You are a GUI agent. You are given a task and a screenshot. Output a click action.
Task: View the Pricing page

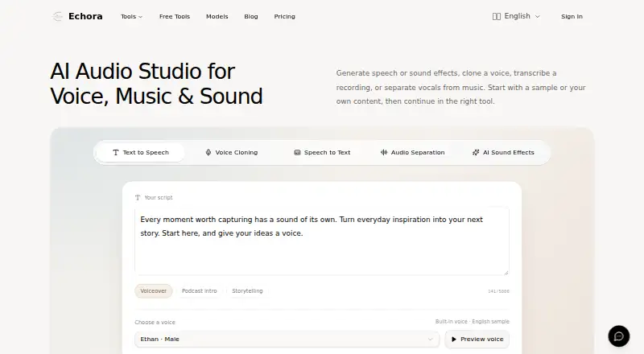(285, 16)
